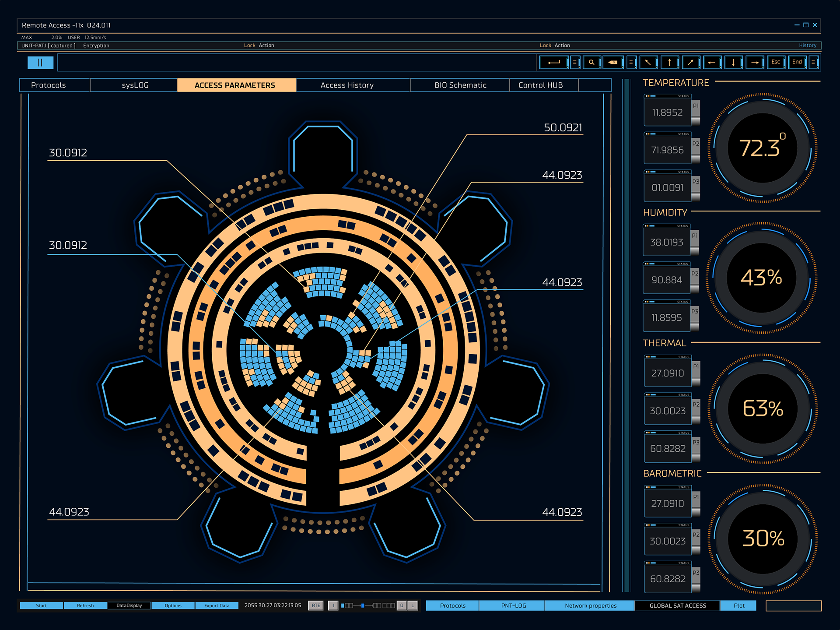Open the History link at top right
This screenshot has height=630, width=840.
[808, 46]
